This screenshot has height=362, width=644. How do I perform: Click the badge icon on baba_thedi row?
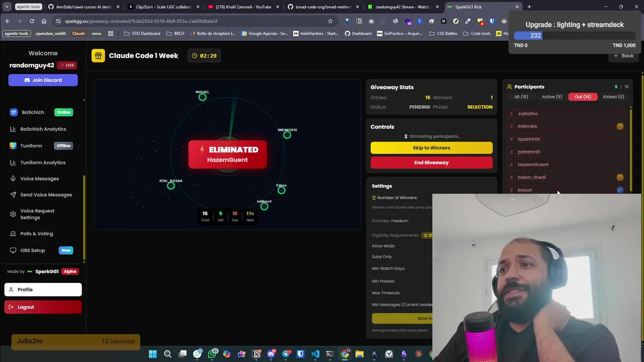point(620,177)
